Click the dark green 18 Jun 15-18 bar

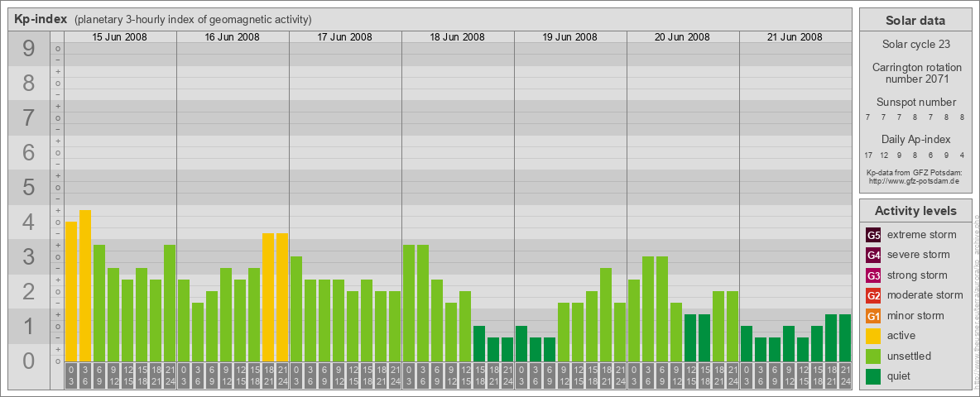(x=479, y=343)
